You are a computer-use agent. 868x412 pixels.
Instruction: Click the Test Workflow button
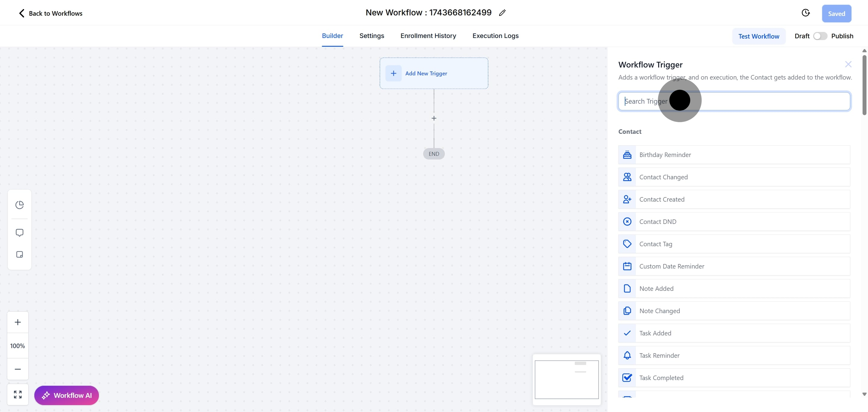coord(759,36)
